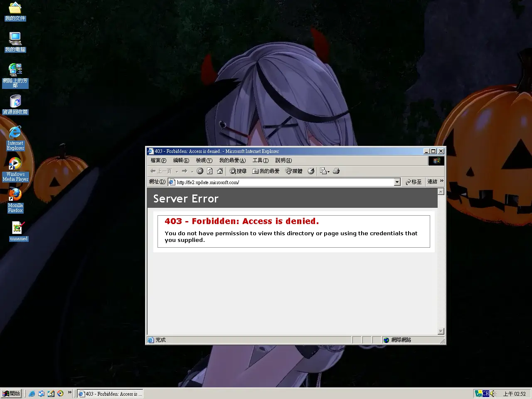Screen dimensions: 532x399
Task: Click the CH input language indicator
Action: [485, 394]
